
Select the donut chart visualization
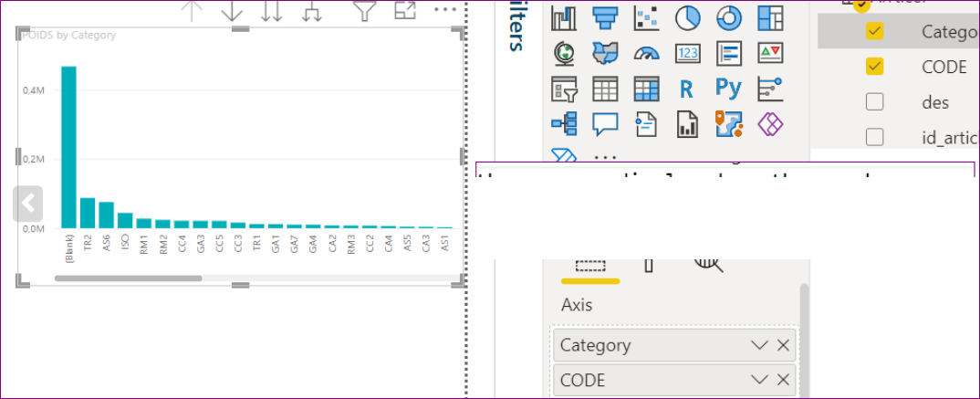pyautogui.click(x=728, y=18)
